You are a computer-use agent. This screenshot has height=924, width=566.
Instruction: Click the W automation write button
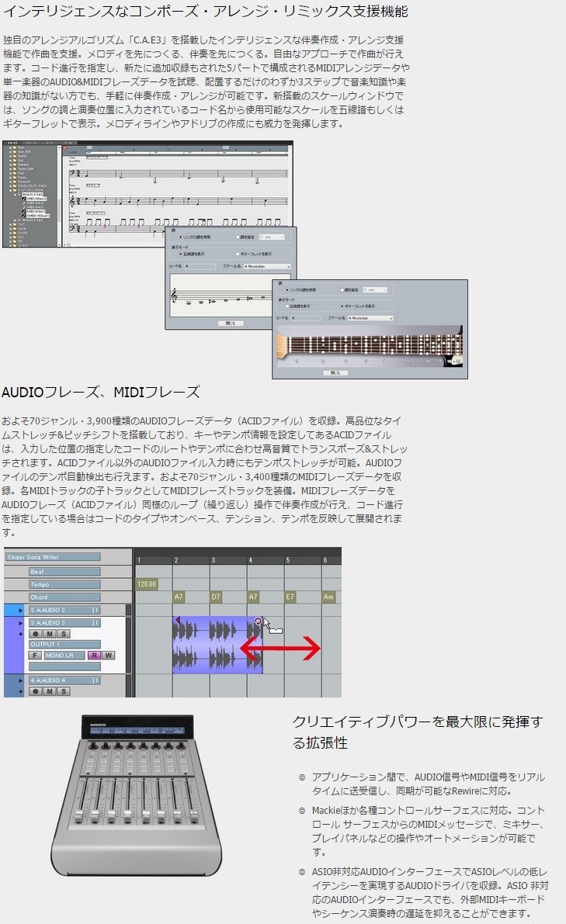tap(108, 656)
